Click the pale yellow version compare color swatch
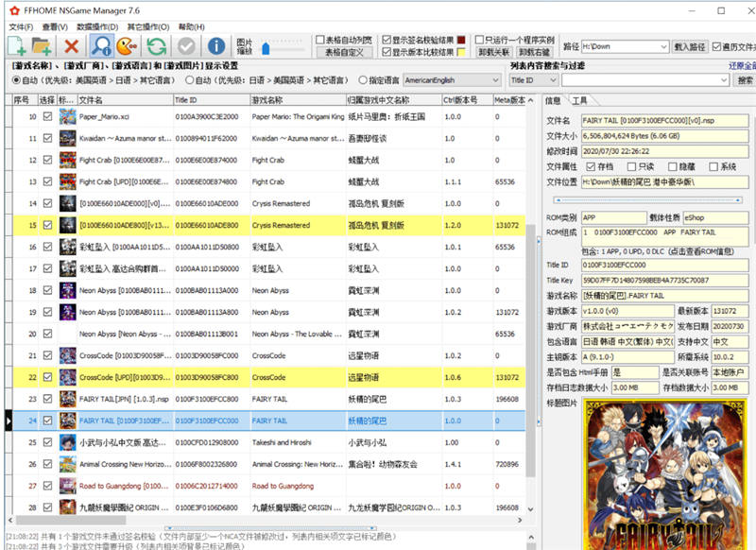The width and height of the screenshot is (756, 550). [x=461, y=52]
